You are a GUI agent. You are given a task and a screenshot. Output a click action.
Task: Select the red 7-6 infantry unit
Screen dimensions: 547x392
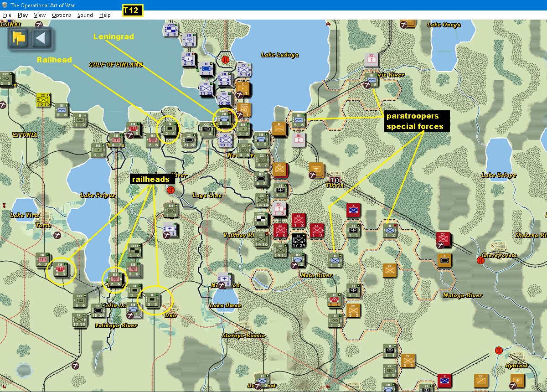[281, 231]
